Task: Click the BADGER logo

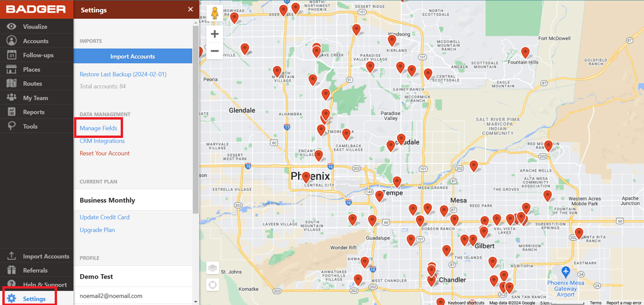Action: pos(36,9)
